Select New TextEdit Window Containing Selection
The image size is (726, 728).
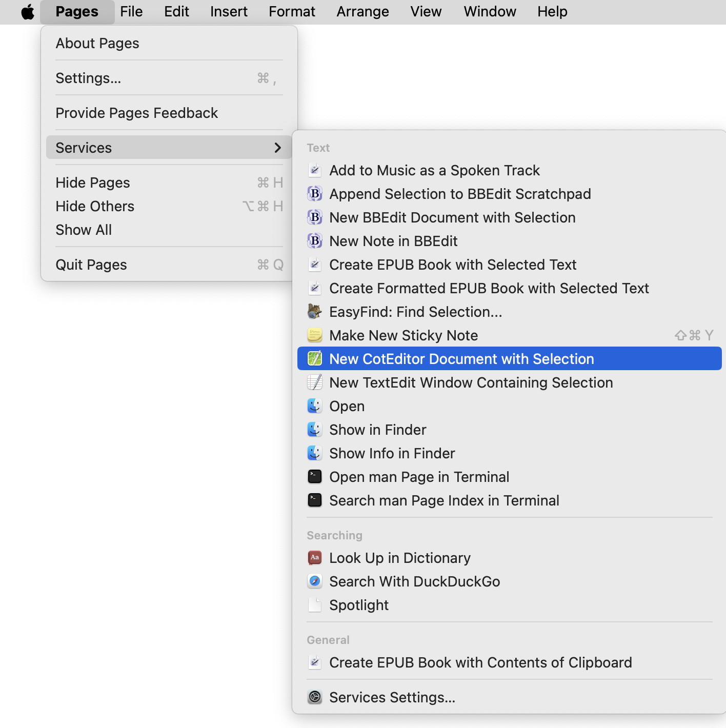pyautogui.click(x=510, y=382)
